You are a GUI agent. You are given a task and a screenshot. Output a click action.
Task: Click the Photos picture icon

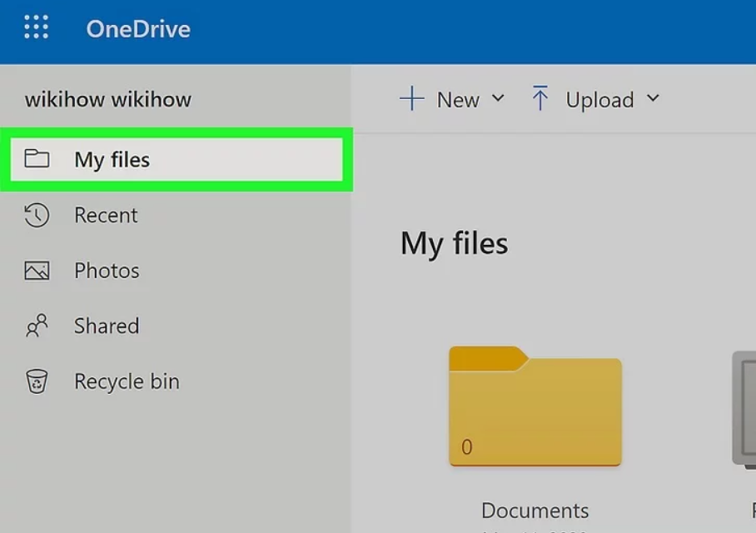37,271
